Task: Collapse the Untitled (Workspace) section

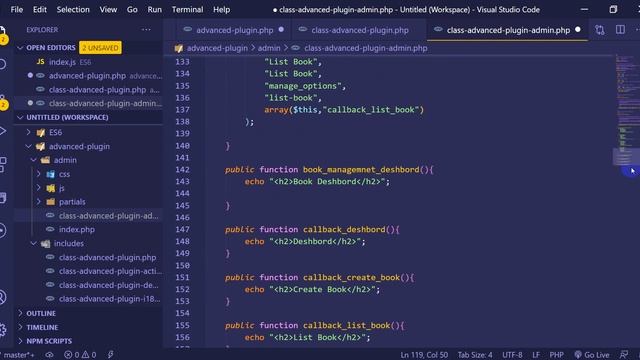Action: click(x=20, y=117)
